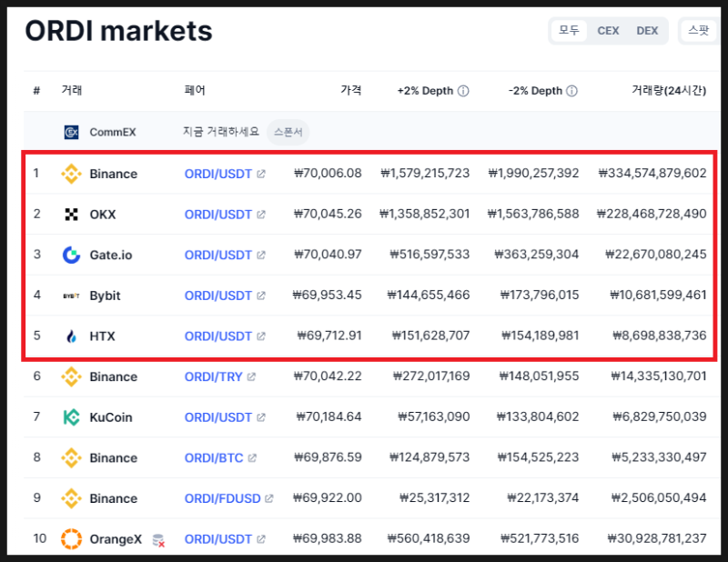Switch to the CEX filter tab

point(608,31)
